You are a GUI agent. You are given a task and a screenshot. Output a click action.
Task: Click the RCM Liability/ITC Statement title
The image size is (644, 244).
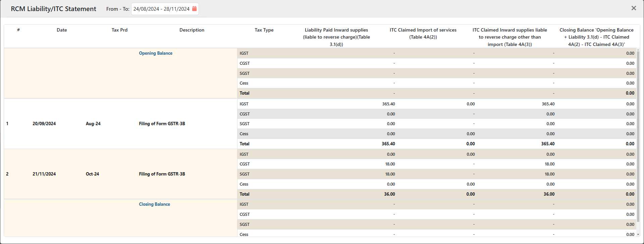tap(53, 9)
